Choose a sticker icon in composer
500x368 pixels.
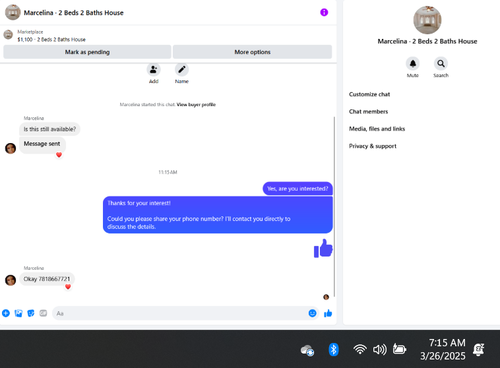tap(31, 313)
